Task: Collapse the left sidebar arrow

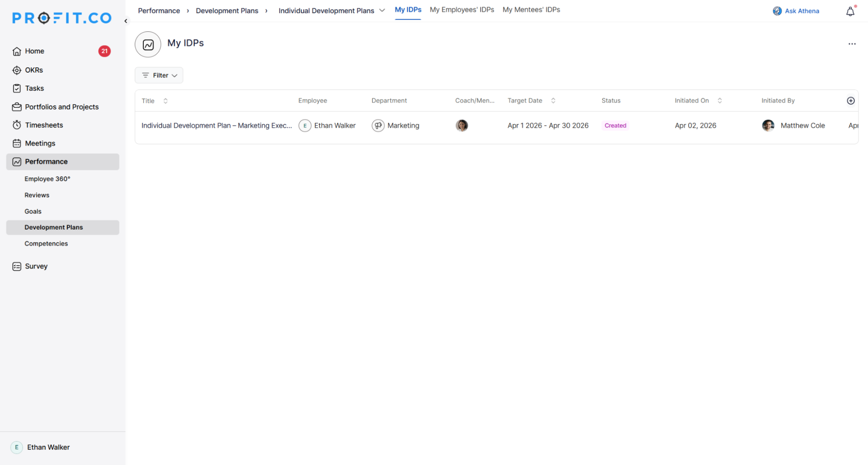Action: coord(125,21)
